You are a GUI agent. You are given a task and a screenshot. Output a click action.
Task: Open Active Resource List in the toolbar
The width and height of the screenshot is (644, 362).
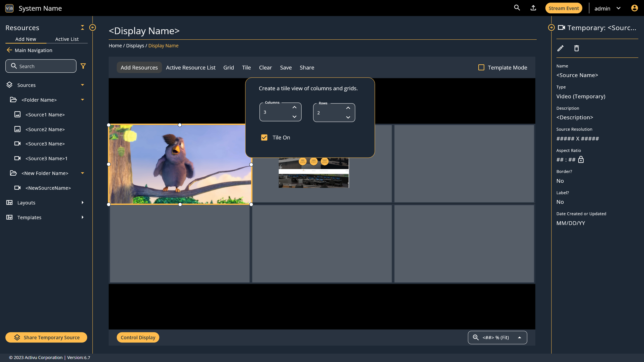[191, 67]
